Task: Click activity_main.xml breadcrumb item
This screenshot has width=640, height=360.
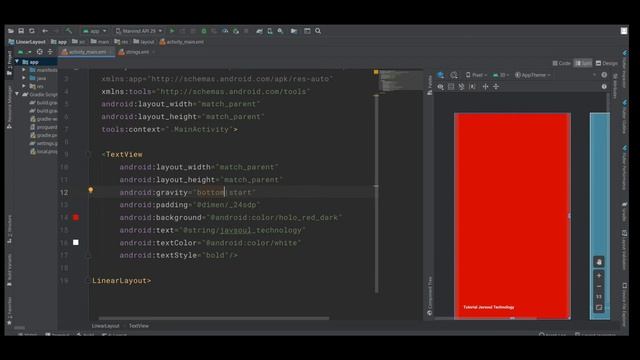Action: point(182,42)
